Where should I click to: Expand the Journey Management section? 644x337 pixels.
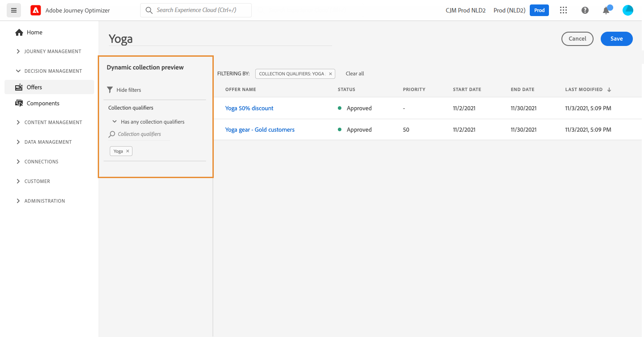coord(18,51)
